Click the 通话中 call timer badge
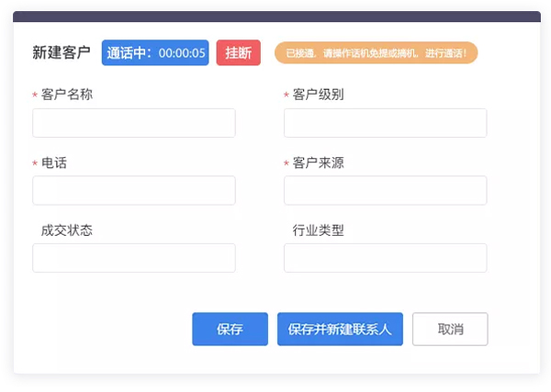The height and width of the screenshot is (392, 551). [155, 53]
